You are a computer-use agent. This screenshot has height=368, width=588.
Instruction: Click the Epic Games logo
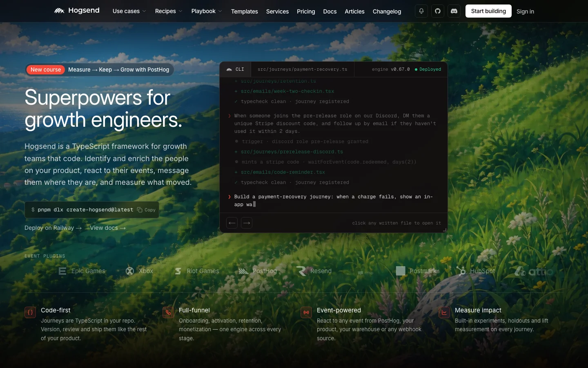click(x=82, y=271)
